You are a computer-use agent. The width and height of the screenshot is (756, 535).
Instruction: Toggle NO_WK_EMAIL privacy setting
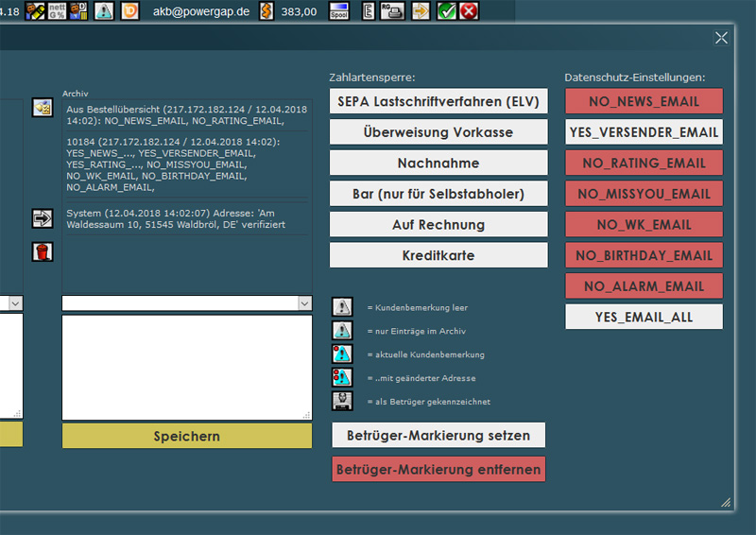[644, 225]
